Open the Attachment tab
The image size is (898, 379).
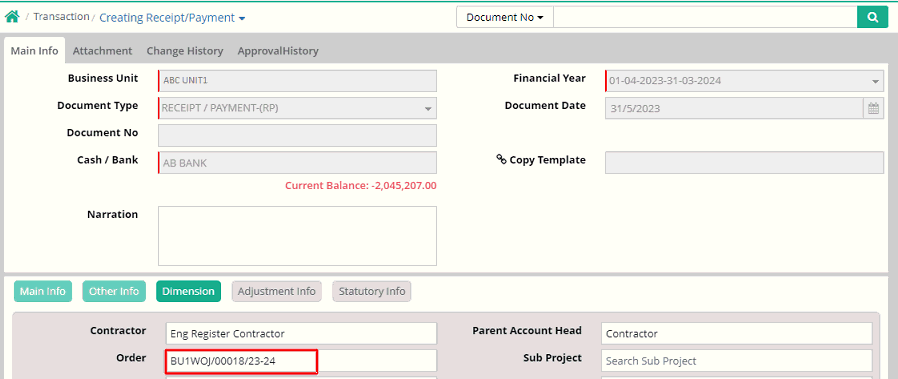[103, 51]
